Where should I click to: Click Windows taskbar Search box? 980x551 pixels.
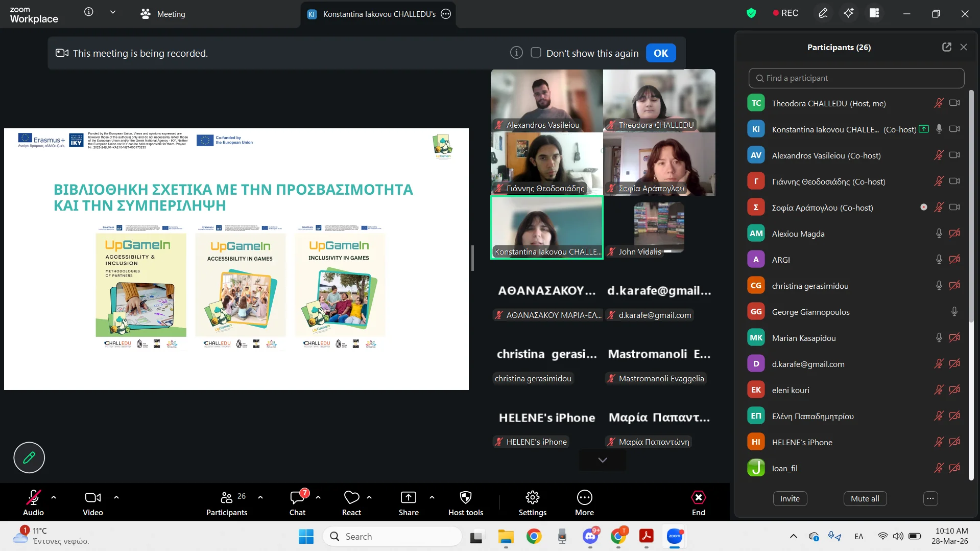point(393,536)
